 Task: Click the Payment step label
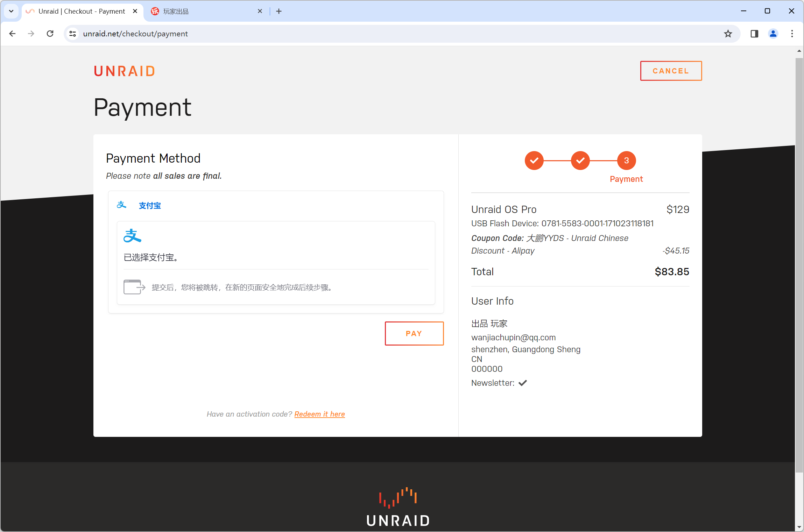pyautogui.click(x=626, y=179)
